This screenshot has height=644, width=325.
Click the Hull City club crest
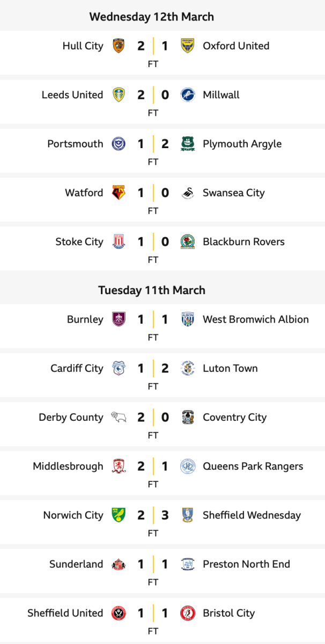(119, 46)
